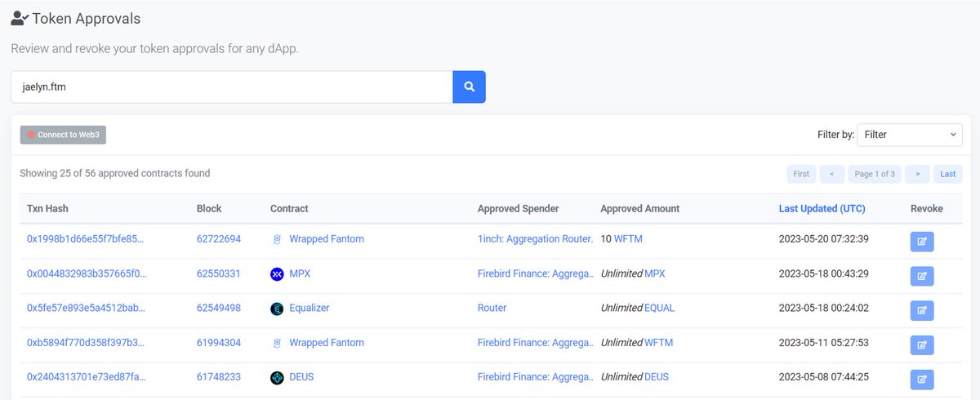Open Firebird Finance spender in block 61994304 row
Image resolution: width=980 pixels, height=400 pixels.
(536, 343)
